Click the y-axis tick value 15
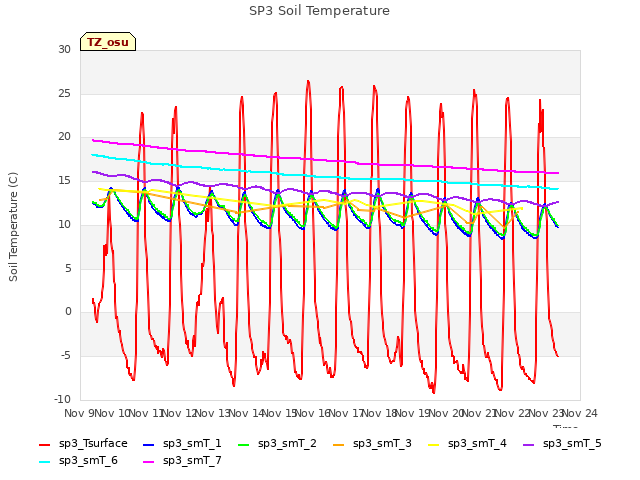This screenshot has height=480, width=640. pos(64,180)
